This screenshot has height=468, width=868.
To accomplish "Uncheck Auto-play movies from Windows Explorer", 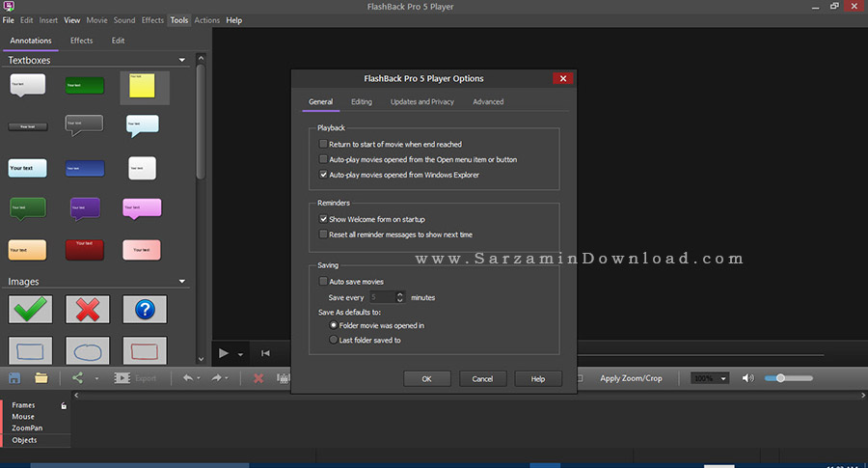I will (x=323, y=175).
